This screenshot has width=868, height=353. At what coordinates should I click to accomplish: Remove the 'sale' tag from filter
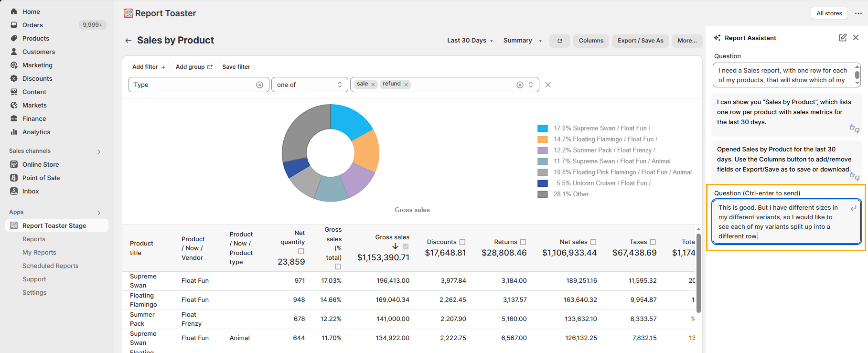click(x=373, y=85)
